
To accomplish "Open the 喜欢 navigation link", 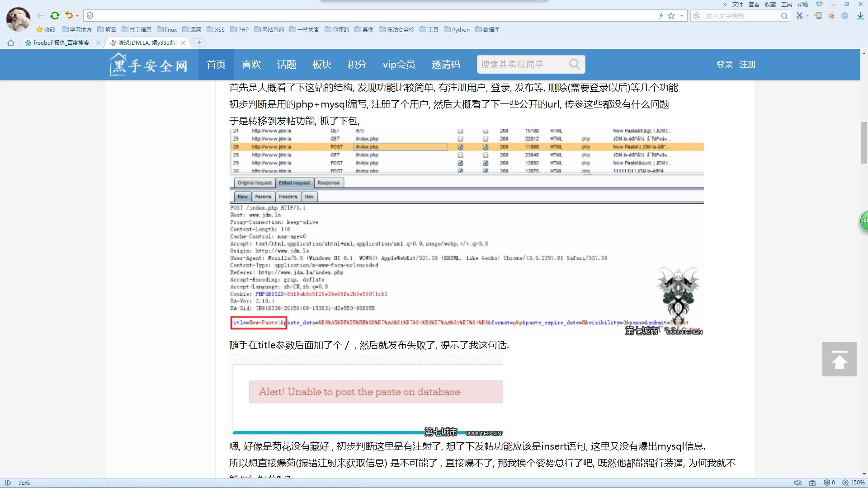I will pos(251,65).
